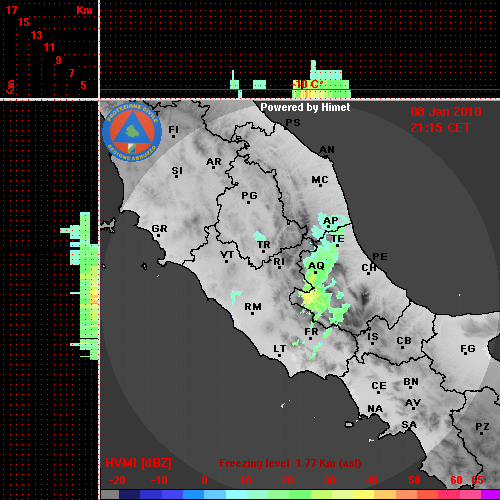
Task: Click the RI city label
Action: tap(279, 262)
